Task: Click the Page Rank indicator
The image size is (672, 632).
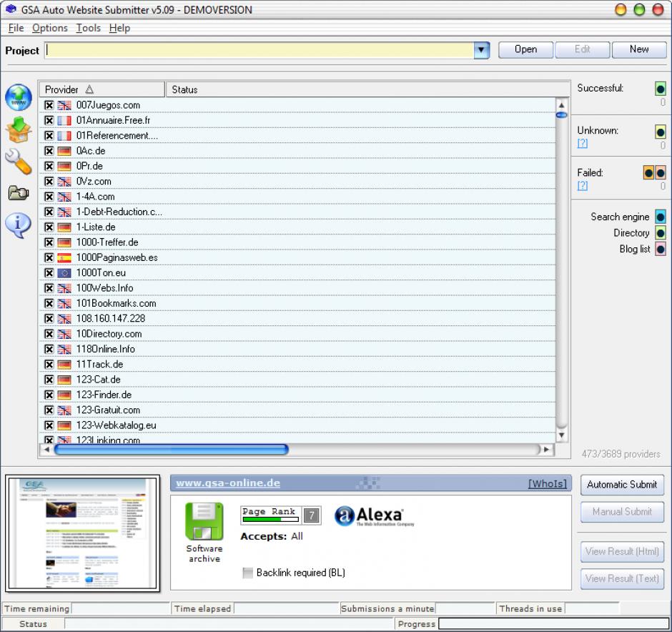Action: click(x=280, y=515)
